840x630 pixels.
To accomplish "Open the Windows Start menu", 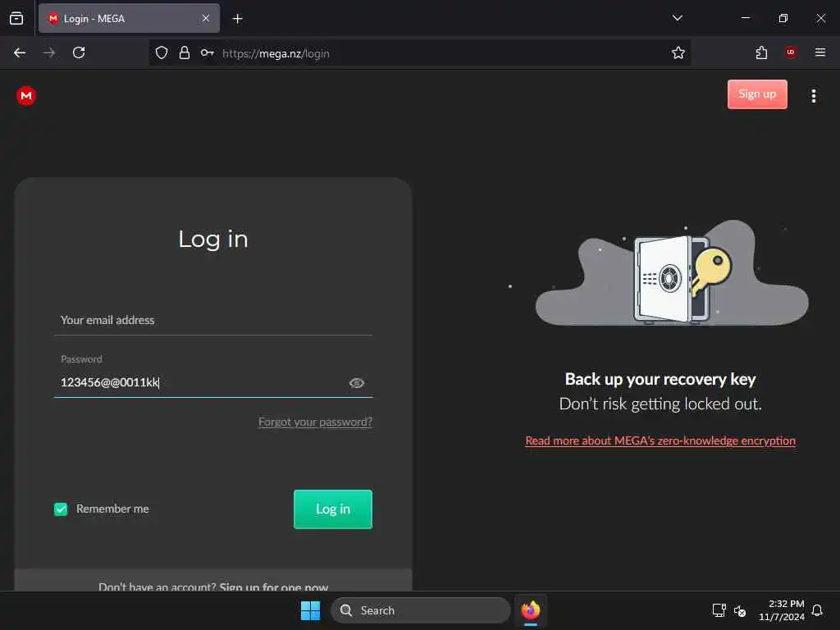I will click(x=310, y=610).
